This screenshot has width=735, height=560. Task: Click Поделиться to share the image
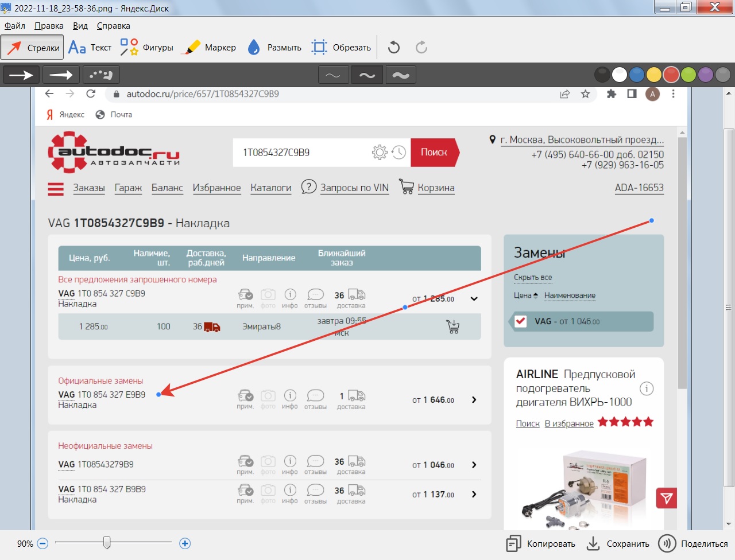click(693, 544)
